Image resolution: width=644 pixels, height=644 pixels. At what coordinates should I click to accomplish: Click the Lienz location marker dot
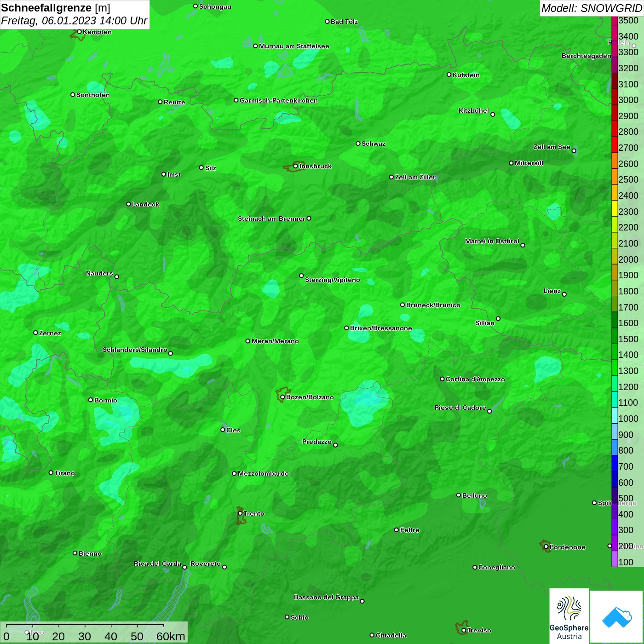(x=564, y=294)
